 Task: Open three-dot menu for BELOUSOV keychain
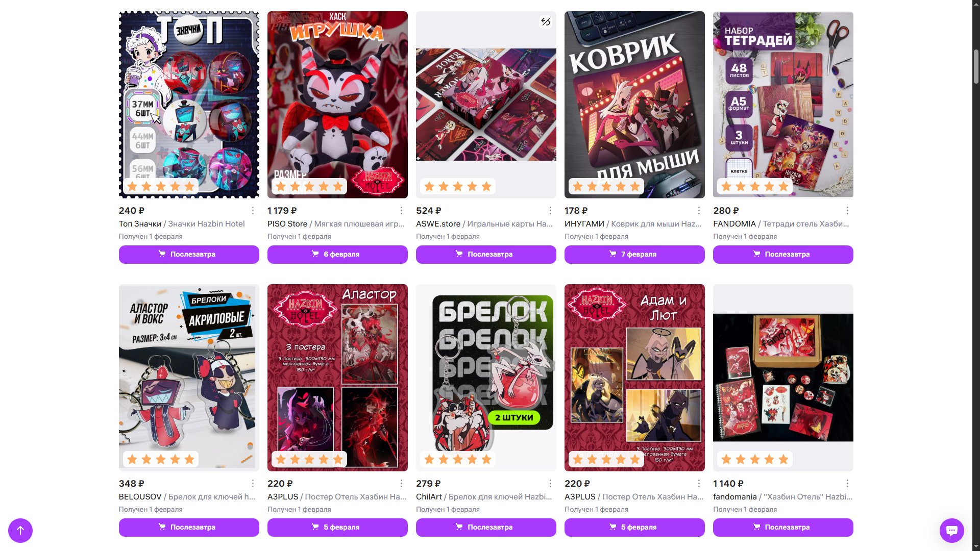point(253,484)
